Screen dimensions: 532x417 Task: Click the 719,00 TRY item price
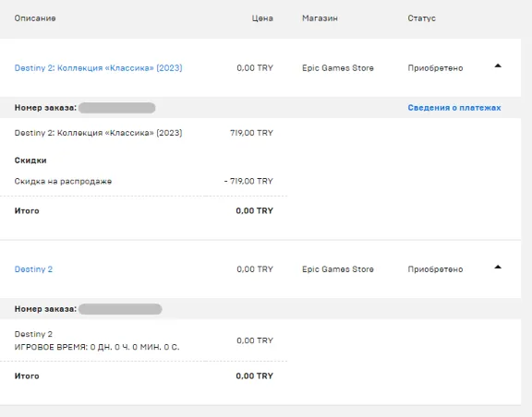[x=251, y=133]
